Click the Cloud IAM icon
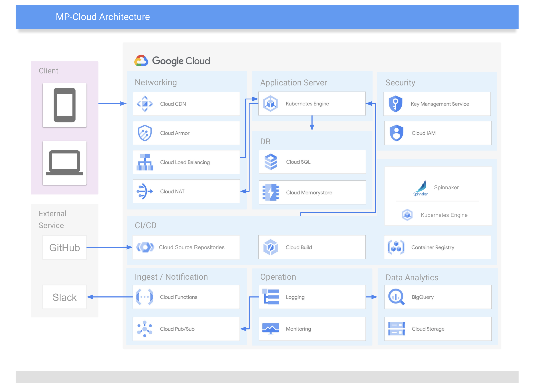Viewport: 535px width, 392px height. (x=396, y=133)
